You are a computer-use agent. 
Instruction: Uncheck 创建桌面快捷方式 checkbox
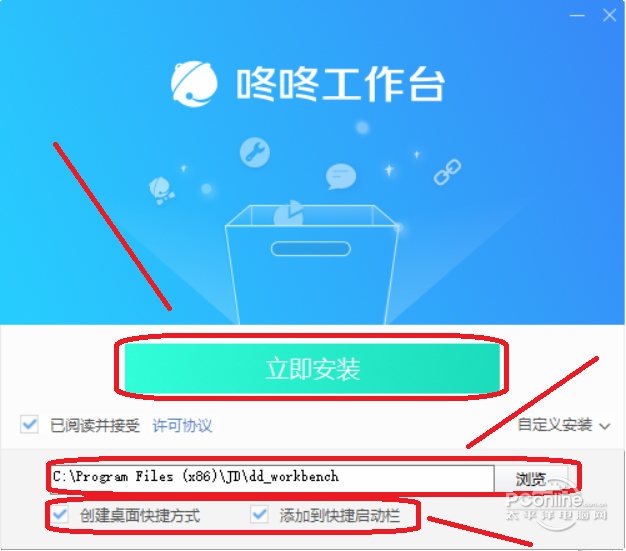tap(60, 514)
